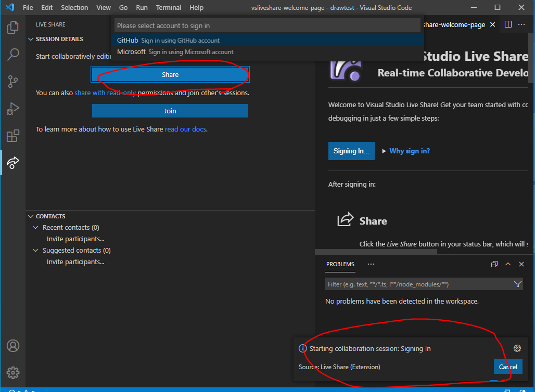Click the VS Code logo icon
535x392 pixels.
point(10,7)
